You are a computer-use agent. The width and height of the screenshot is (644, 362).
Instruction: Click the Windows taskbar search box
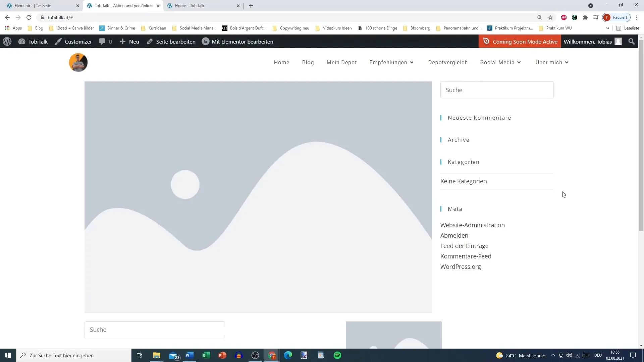pyautogui.click(x=74, y=355)
